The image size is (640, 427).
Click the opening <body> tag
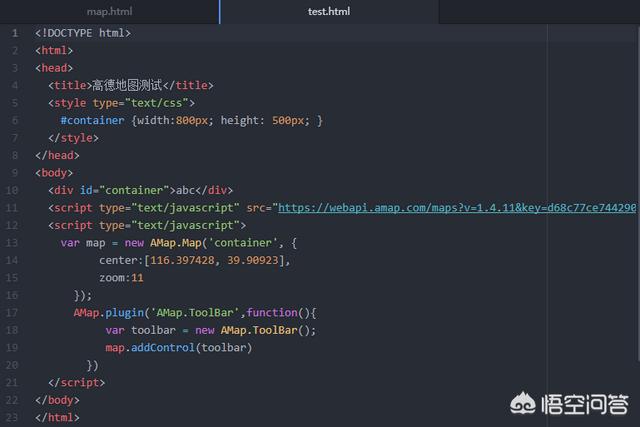pyautogui.click(x=54, y=173)
